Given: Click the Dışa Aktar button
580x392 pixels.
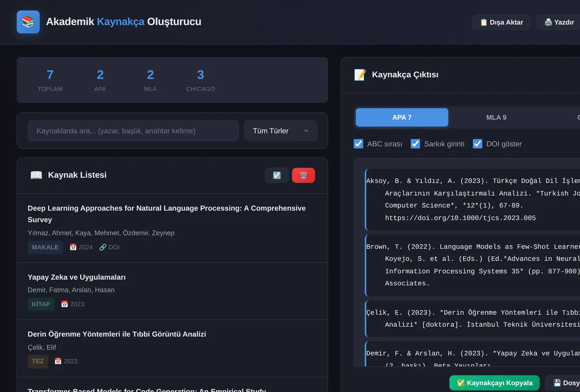Looking at the screenshot, I should coord(501,22).
